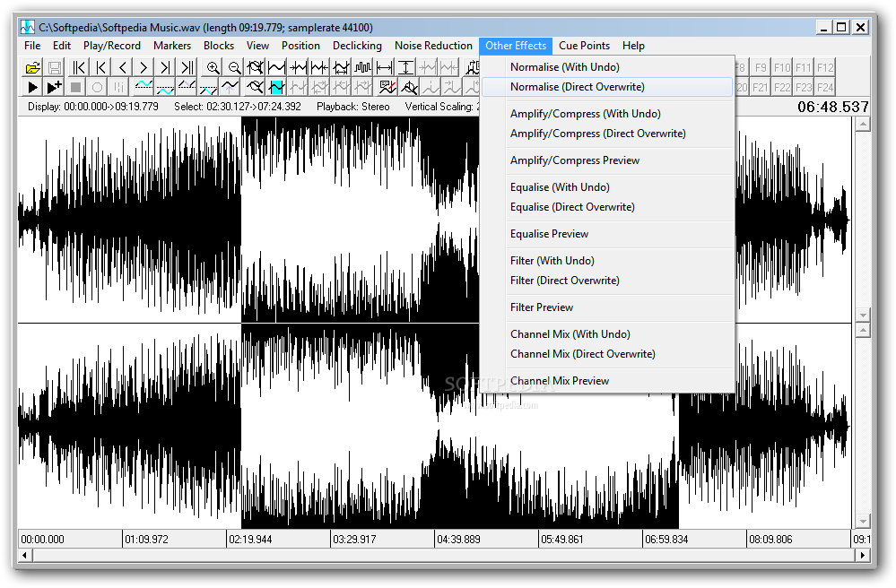This screenshot has height=588, width=896.
Task: Click the triangle crossed waveform icon in second row
Action: click(409, 87)
